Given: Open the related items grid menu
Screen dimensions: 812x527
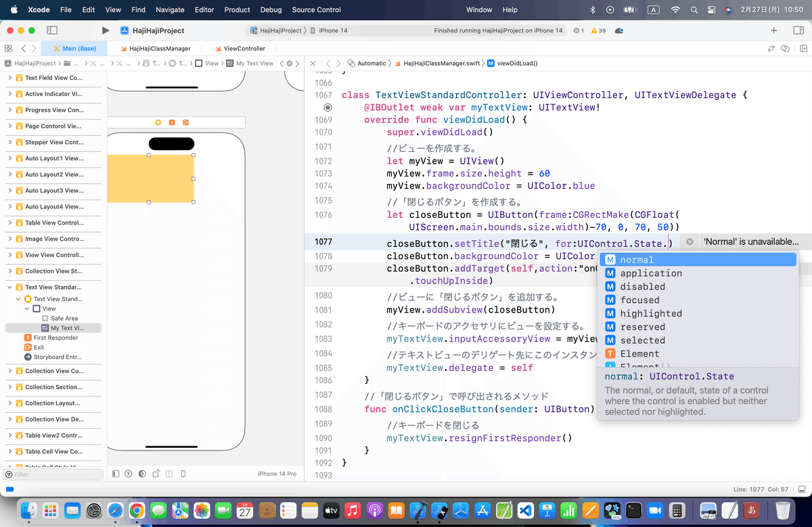Looking at the screenshot, I should (x=8, y=49).
